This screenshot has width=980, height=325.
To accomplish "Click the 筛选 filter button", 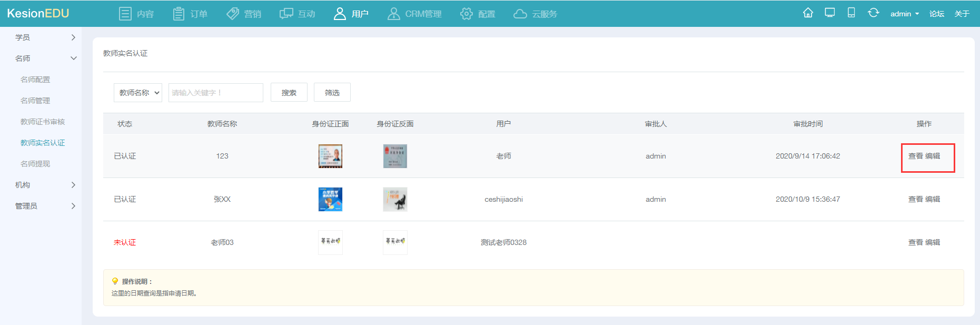I will click(332, 93).
